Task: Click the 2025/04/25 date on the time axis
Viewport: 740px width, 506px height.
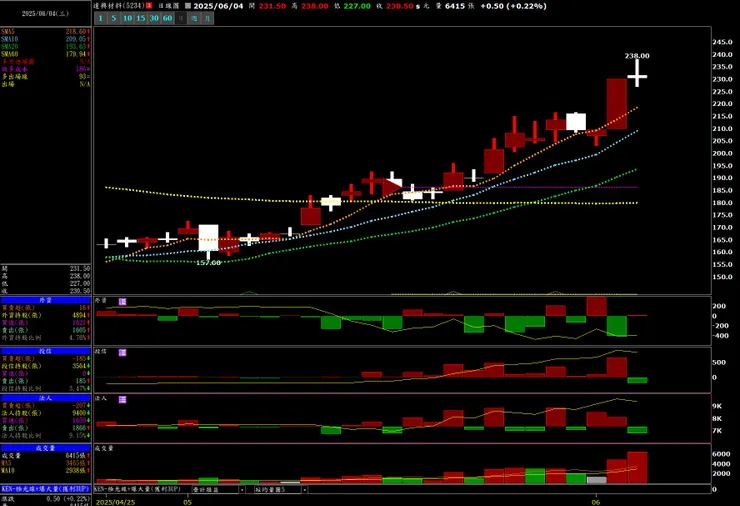Action: pos(116,502)
